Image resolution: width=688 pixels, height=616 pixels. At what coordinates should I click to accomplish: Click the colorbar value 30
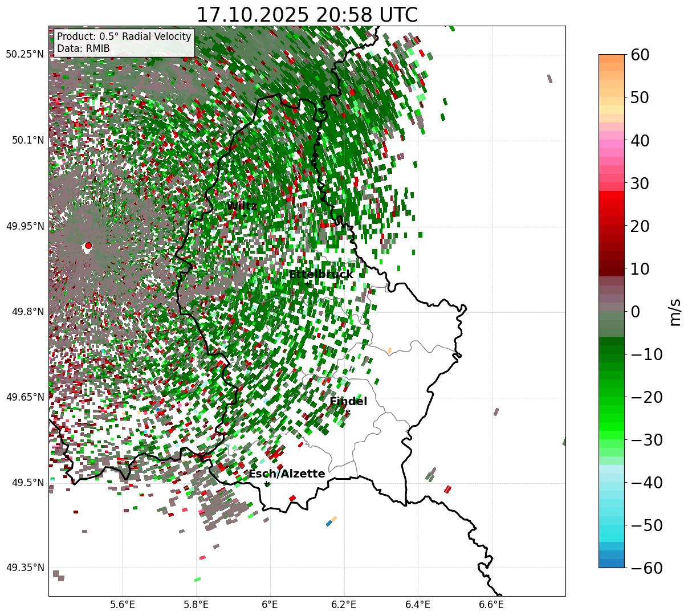pyautogui.click(x=640, y=183)
